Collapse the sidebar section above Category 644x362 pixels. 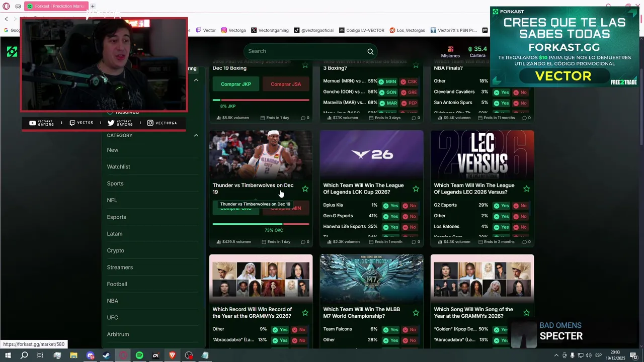pos(196,80)
